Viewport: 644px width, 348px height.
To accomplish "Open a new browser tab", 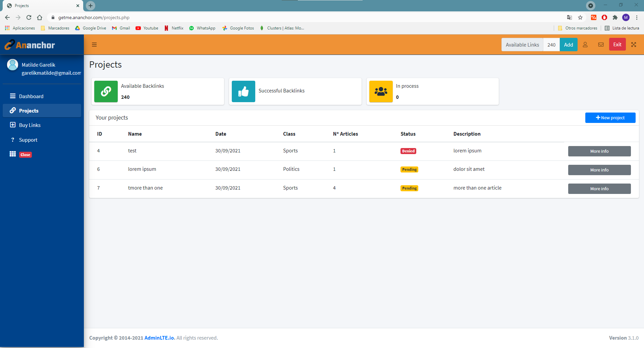I will (91, 6).
